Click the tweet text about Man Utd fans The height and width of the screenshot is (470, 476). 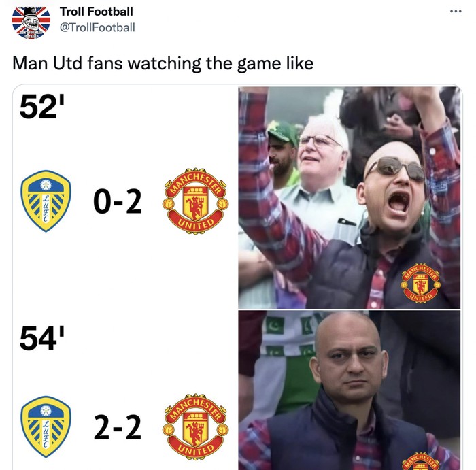coord(163,63)
